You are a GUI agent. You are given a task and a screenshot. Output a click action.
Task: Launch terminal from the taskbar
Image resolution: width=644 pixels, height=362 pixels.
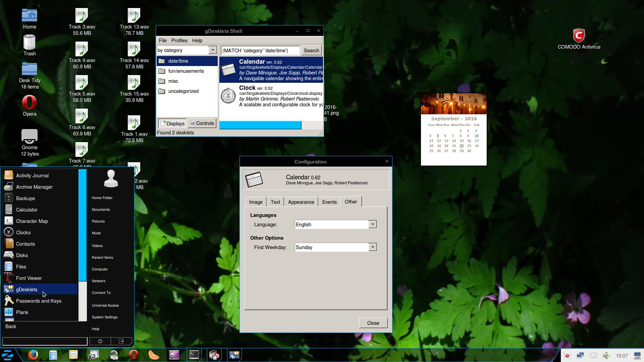(x=194, y=355)
